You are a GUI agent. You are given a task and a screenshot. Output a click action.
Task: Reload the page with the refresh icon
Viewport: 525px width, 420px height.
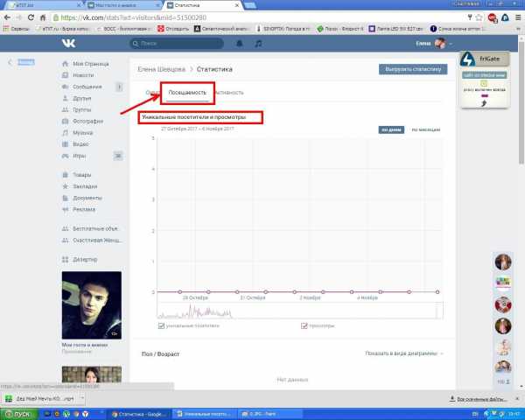point(31,17)
